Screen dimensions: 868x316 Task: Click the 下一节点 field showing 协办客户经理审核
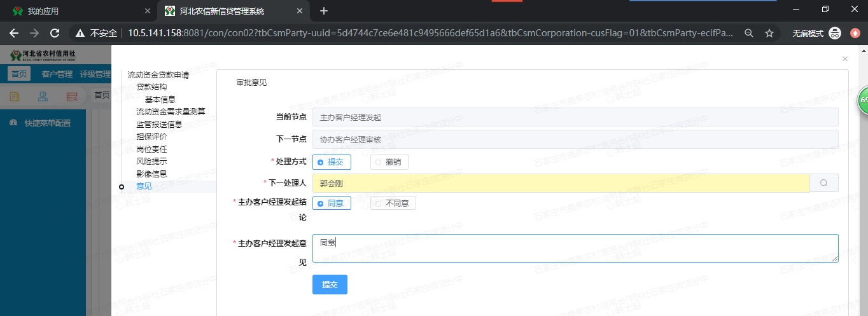point(575,139)
